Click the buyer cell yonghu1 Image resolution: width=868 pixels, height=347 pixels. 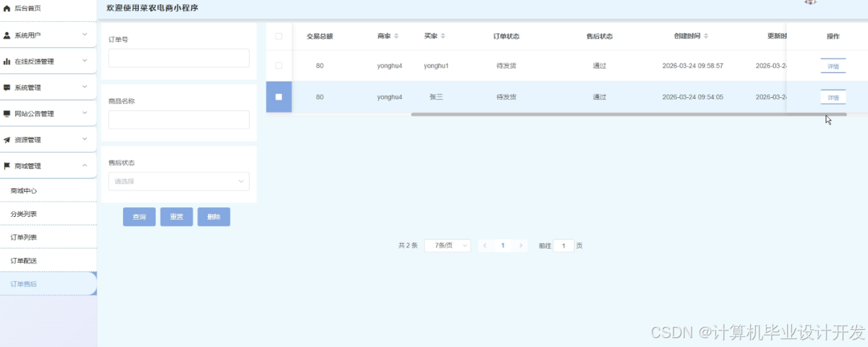point(436,66)
